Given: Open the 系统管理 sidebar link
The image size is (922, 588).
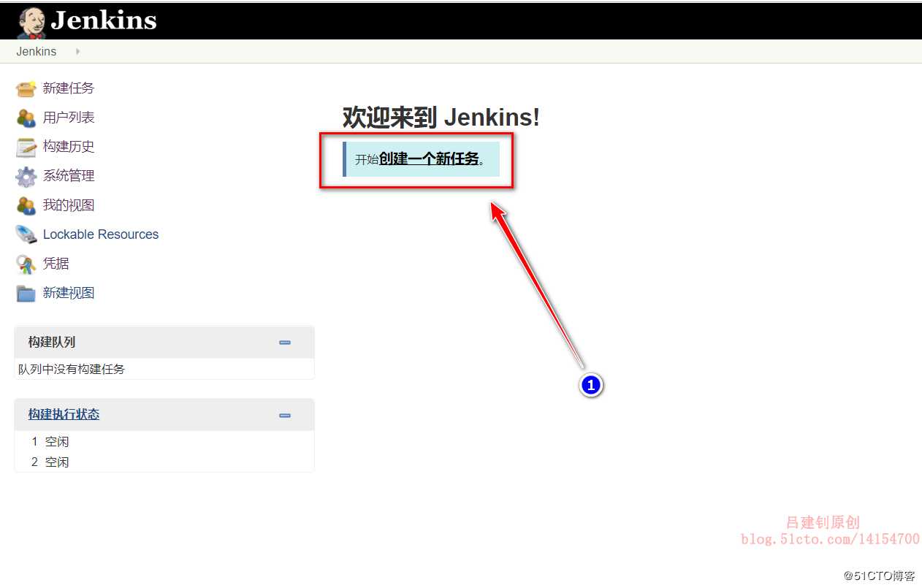Looking at the screenshot, I should [69, 176].
